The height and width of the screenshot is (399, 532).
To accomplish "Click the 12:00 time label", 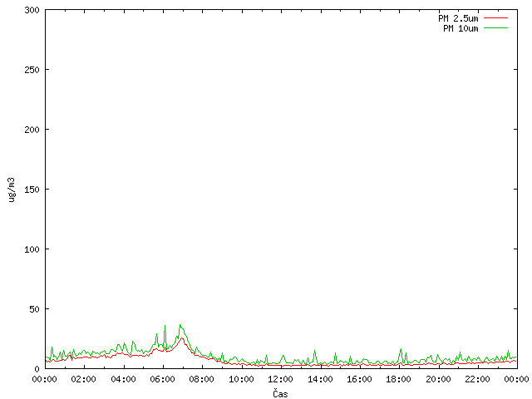I will pyautogui.click(x=281, y=379).
